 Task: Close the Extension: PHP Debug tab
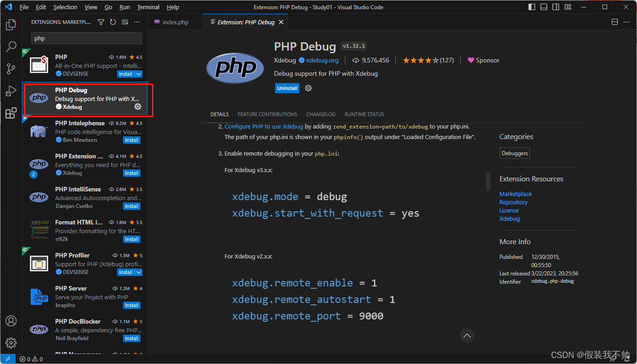[281, 22]
